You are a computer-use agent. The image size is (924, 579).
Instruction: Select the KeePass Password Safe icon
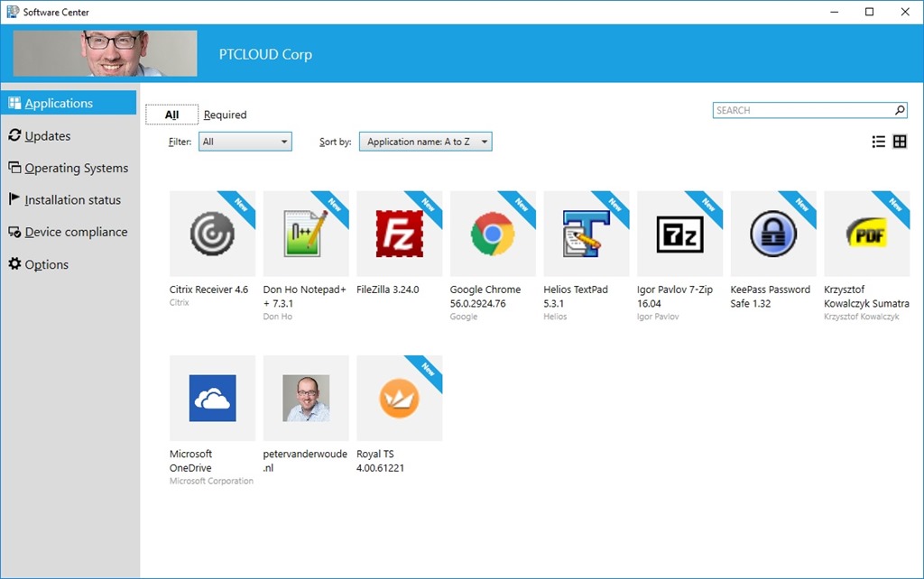[773, 234]
